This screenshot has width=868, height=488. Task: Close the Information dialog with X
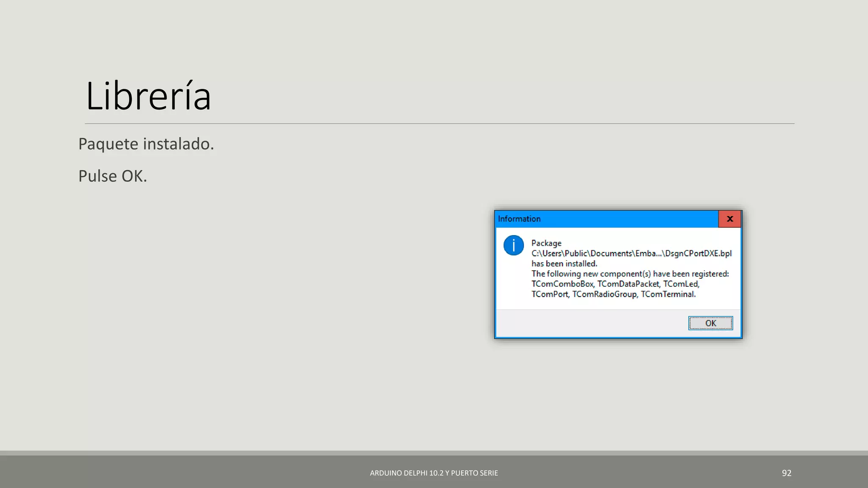[x=729, y=219]
